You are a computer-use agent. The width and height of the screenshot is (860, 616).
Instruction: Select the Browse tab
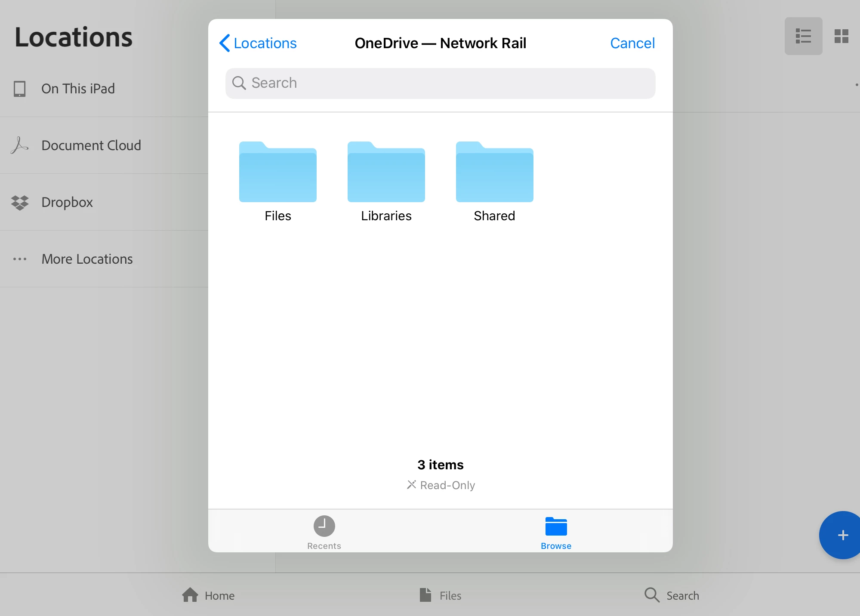556,533
